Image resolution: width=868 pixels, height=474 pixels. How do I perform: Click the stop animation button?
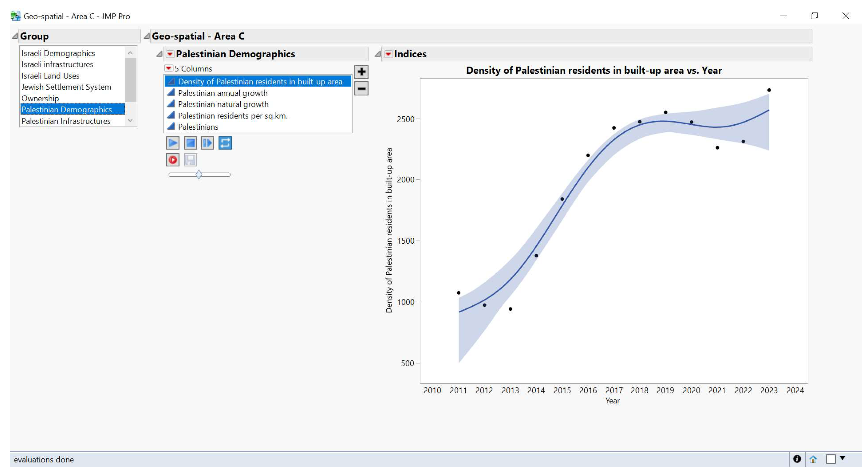tap(190, 143)
